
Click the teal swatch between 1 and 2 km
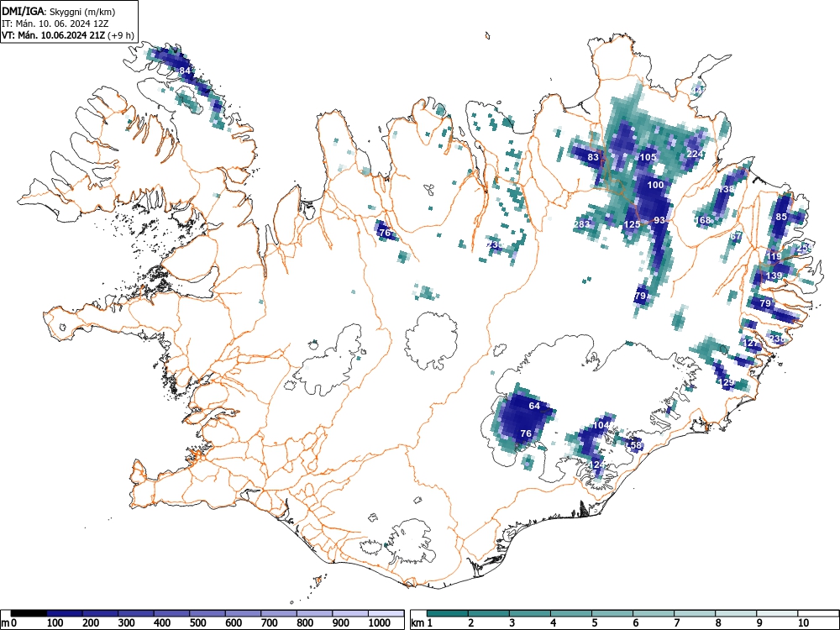[x=448, y=612]
